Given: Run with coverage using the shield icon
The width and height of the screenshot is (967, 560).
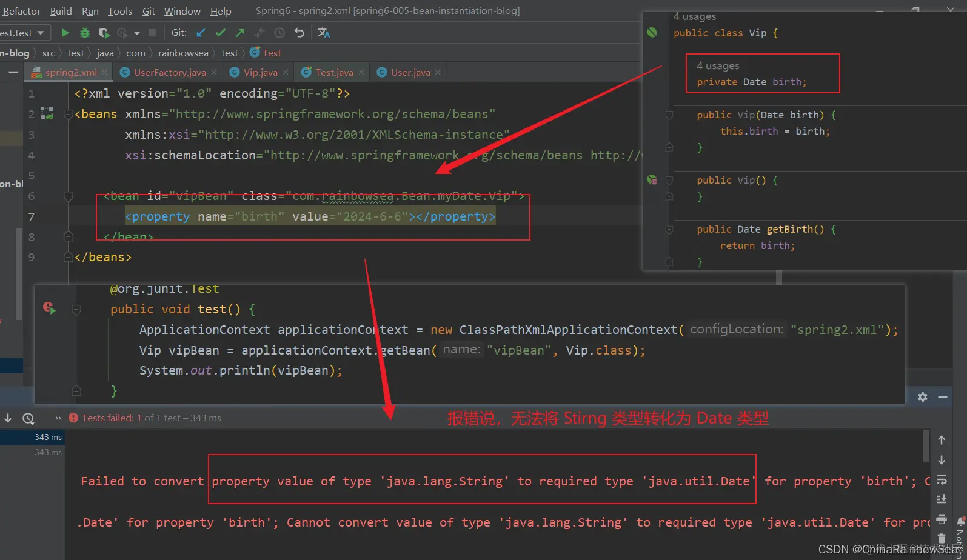Looking at the screenshot, I should [x=104, y=33].
